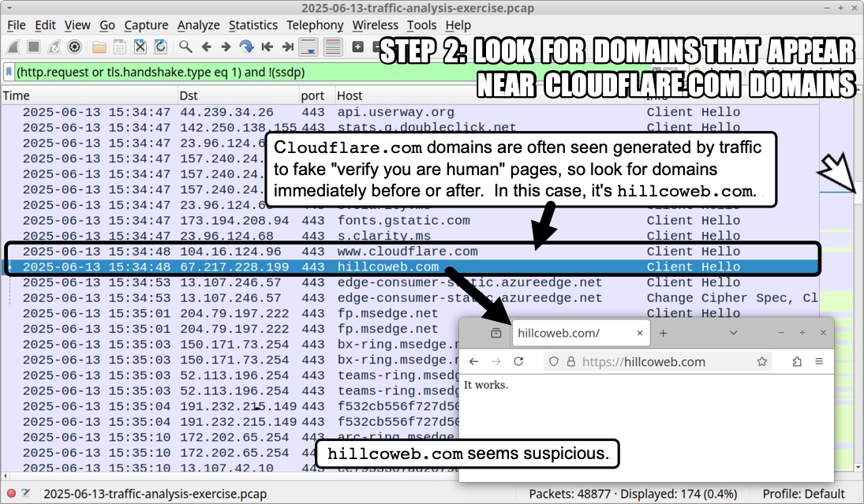Go forward in packet history
This screenshot has width=864, height=504.
tap(226, 47)
